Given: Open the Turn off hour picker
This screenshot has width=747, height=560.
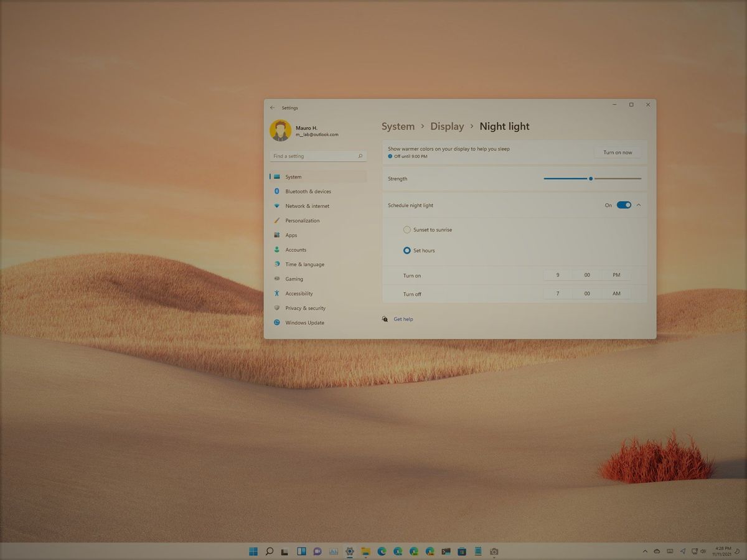Looking at the screenshot, I should coord(558,294).
